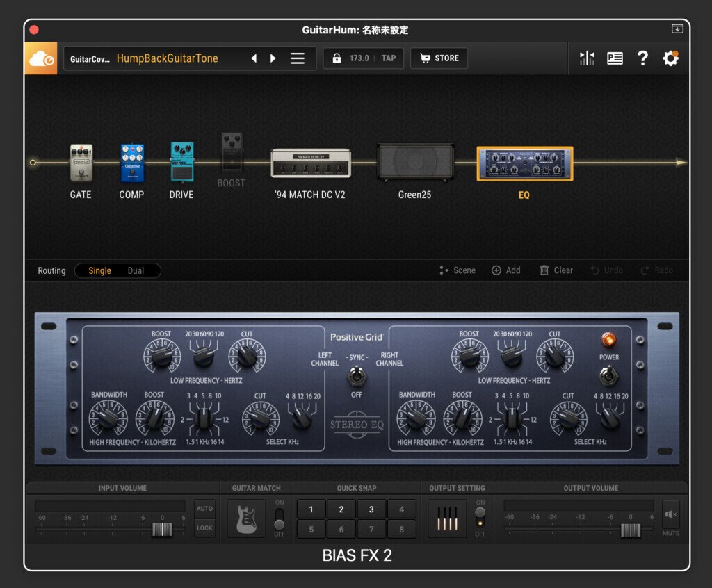Switch routing to Single
Screen dimensions: 712x588
pyautogui.click(x=99, y=270)
